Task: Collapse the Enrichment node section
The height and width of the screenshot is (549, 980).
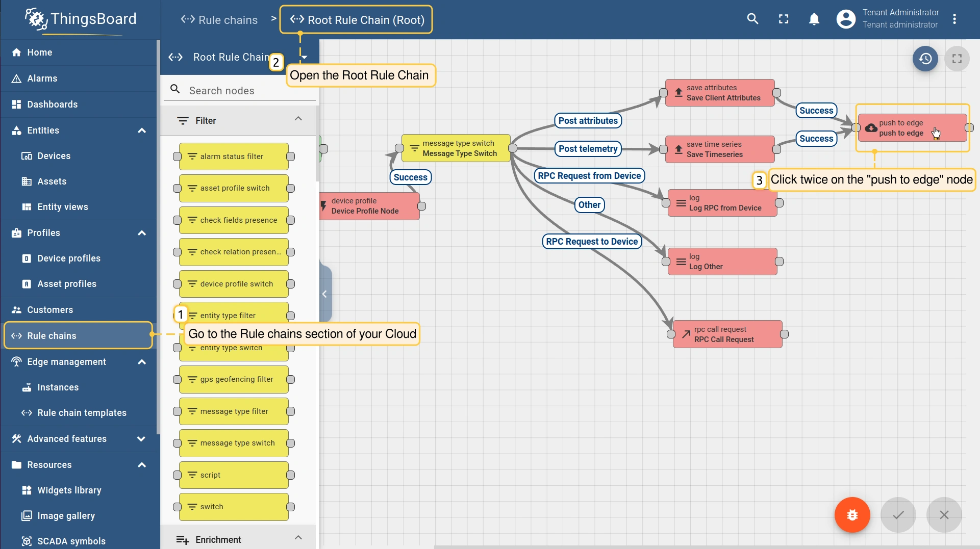Action: pyautogui.click(x=298, y=538)
